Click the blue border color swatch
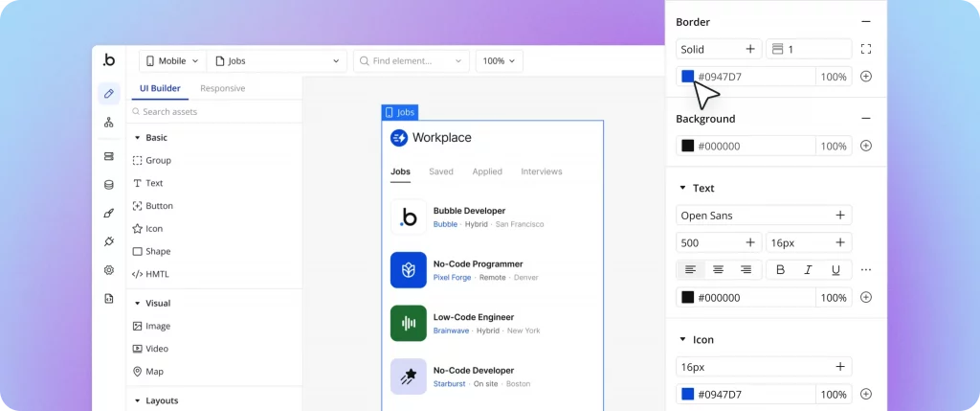This screenshot has height=411, width=980. click(x=687, y=77)
